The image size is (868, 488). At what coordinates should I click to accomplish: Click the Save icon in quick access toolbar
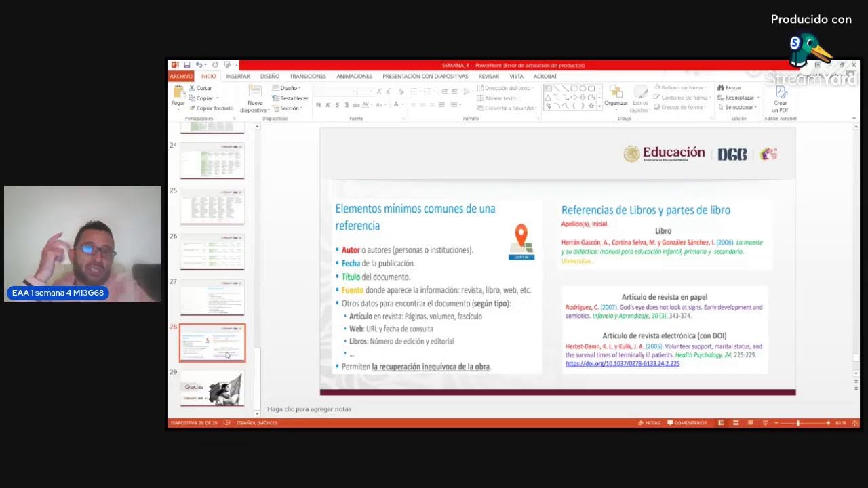point(186,65)
